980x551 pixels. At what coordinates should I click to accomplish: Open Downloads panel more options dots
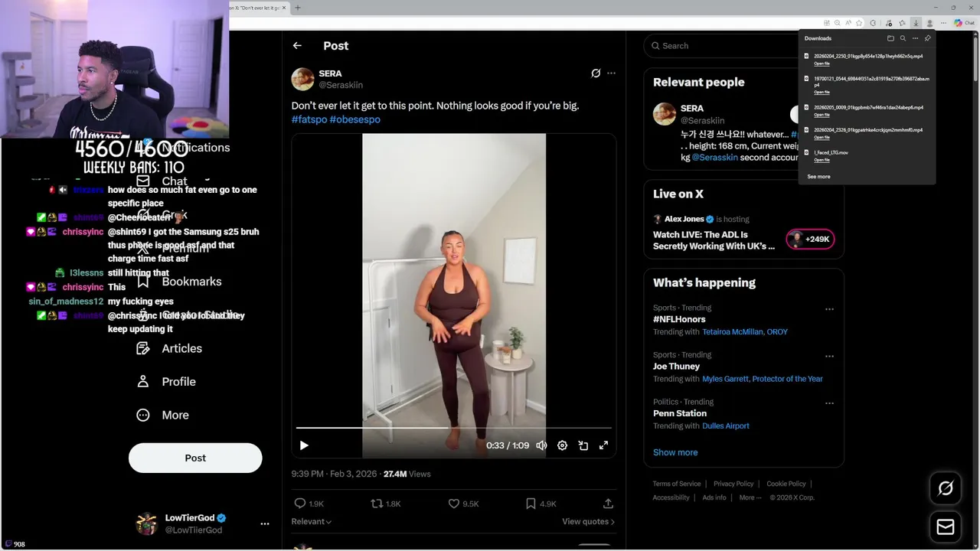[x=915, y=38]
